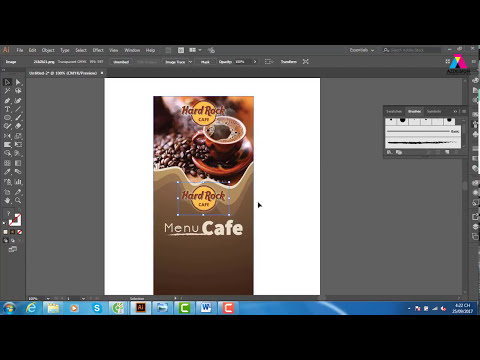Select the Symbol Sprayer tool
The image size is (480, 360).
(7, 182)
